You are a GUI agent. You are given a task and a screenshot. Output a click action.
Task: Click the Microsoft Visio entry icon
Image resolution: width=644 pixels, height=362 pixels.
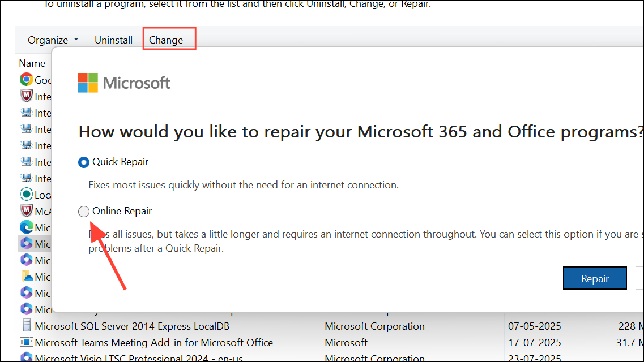[x=27, y=357]
